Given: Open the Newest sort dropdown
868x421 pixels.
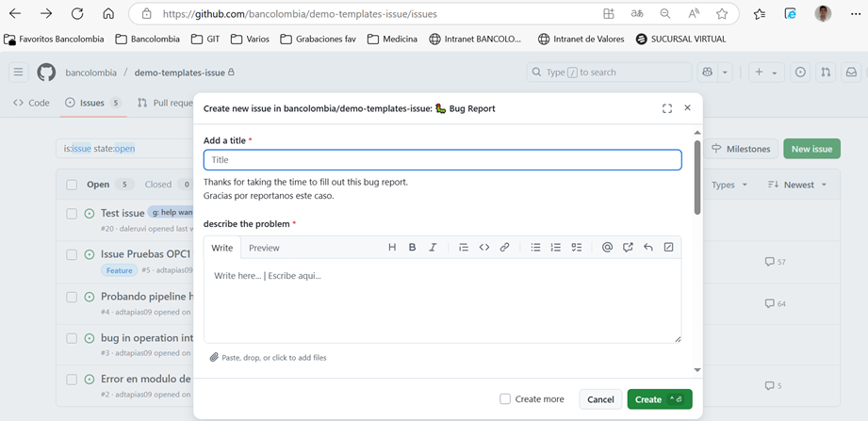Looking at the screenshot, I should point(797,185).
